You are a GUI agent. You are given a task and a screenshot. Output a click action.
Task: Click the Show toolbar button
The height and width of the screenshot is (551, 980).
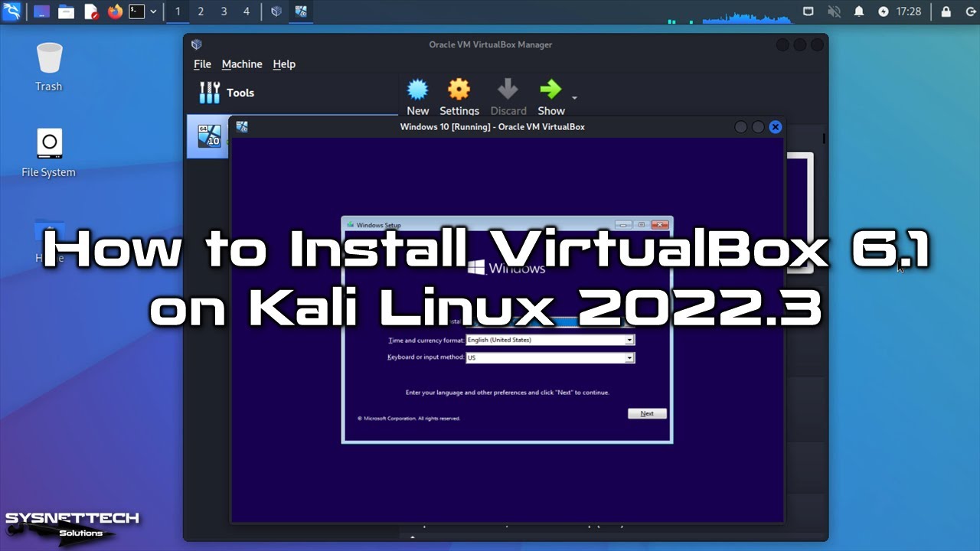pos(551,97)
